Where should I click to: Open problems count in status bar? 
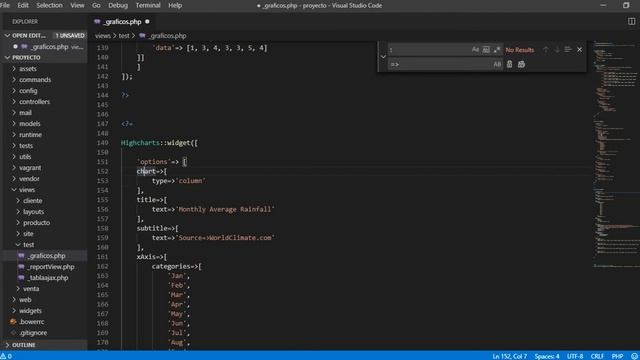[6, 356]
